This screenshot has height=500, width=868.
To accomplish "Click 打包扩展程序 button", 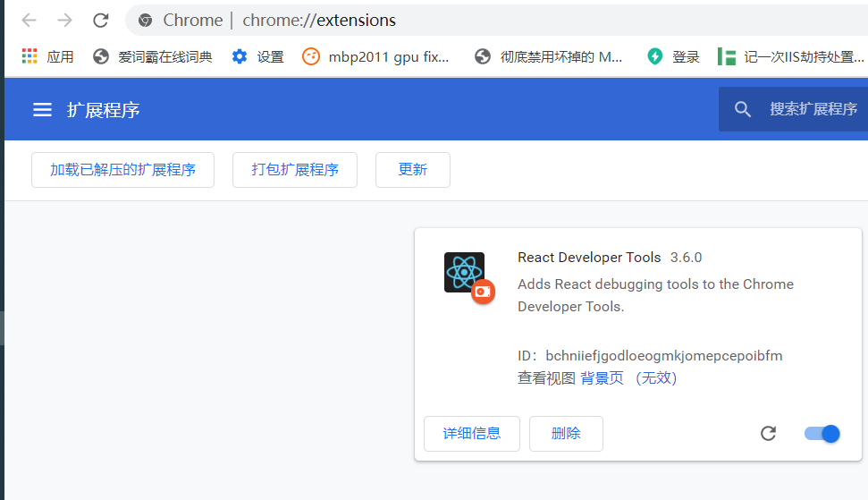I will (295, 170).
